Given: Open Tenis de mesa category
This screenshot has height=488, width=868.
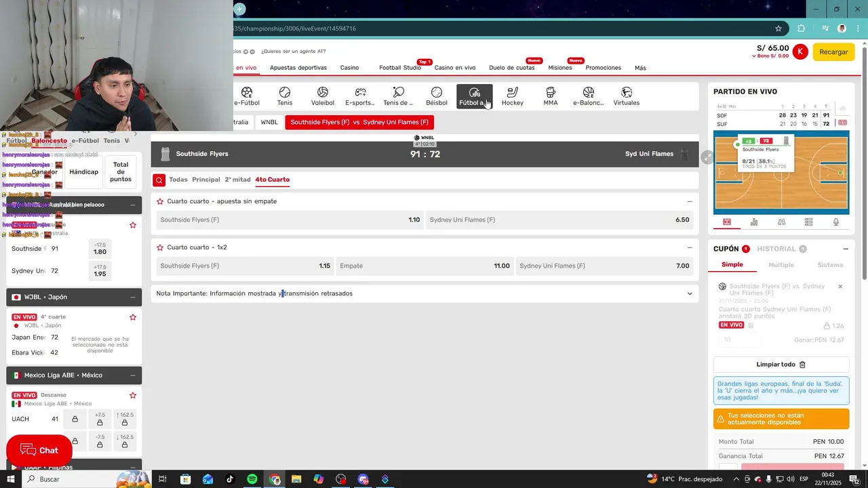Looking at the screenshot, I should pos(398,96).
